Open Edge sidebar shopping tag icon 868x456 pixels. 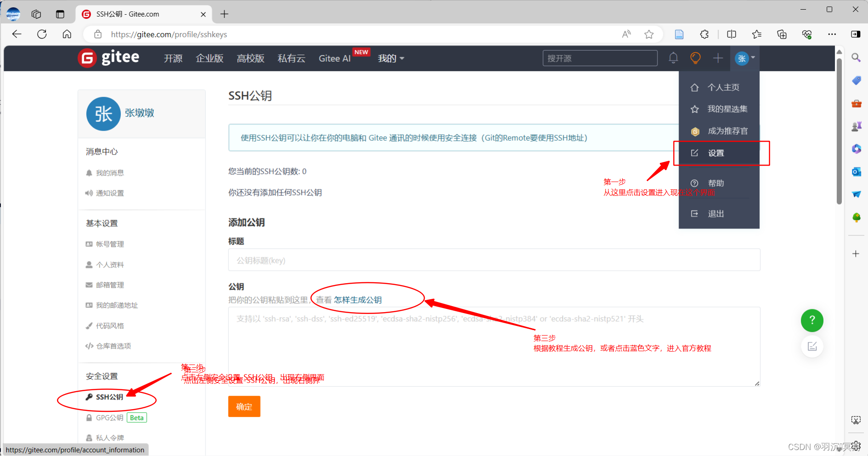[856, 80]
